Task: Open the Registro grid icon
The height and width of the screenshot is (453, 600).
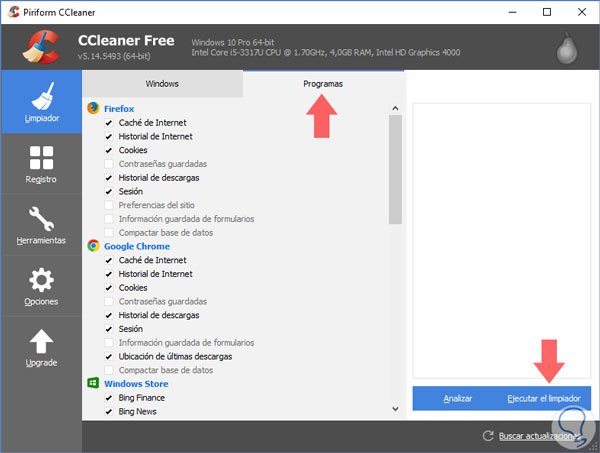Action: tap(41, 163)
